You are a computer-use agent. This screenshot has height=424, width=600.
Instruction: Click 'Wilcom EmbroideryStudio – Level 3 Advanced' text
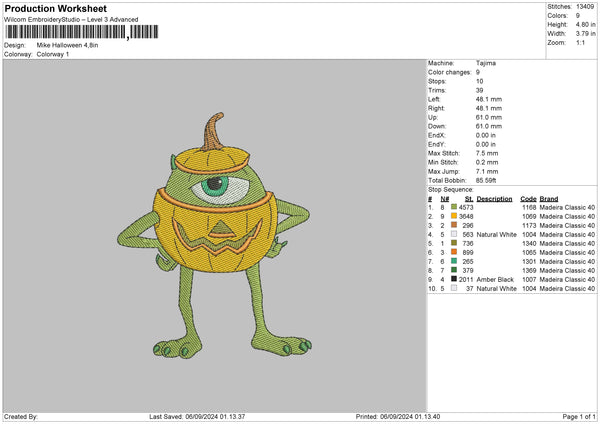pos(71,20)
